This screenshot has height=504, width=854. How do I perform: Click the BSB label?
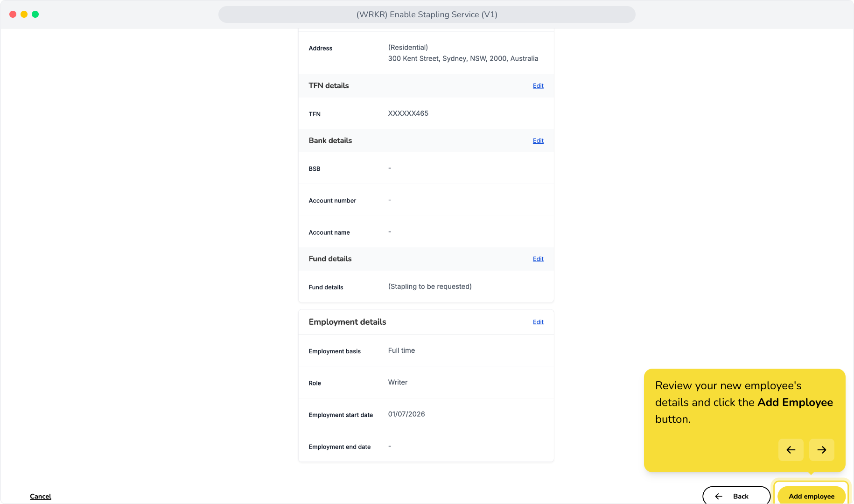coord(314,169)
